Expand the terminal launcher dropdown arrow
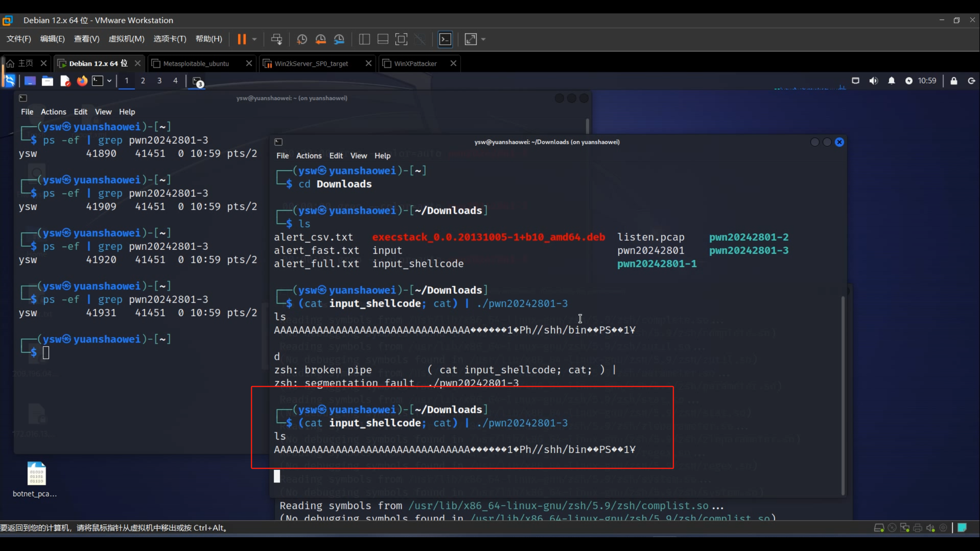 [109, 81]
